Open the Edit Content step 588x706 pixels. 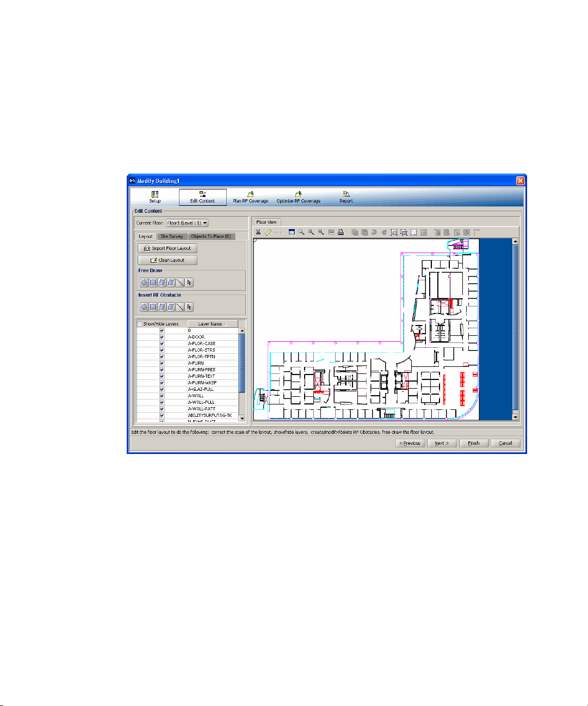click(x=202, y=197)
